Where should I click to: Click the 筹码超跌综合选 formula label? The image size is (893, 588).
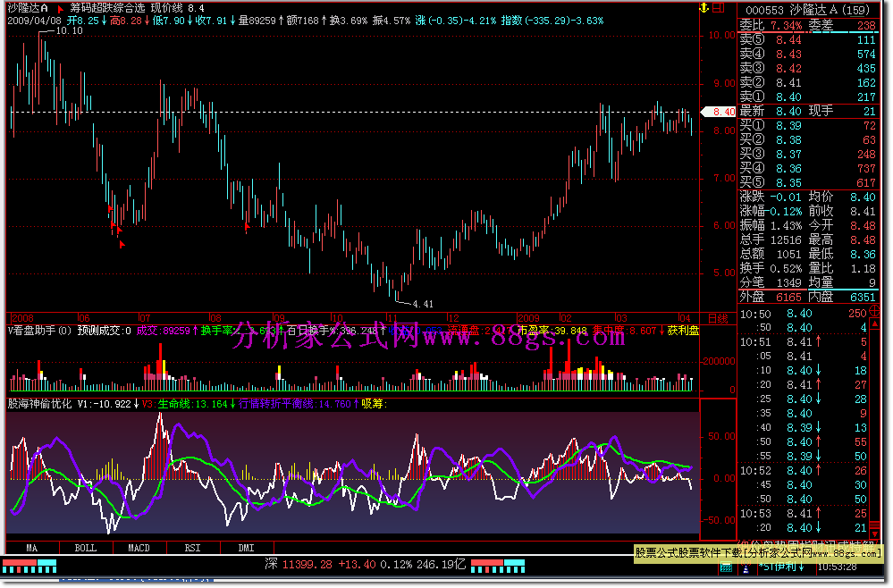(x=107, y=9)
